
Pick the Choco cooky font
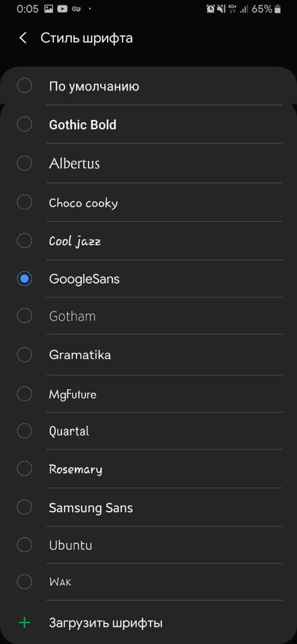148,202
